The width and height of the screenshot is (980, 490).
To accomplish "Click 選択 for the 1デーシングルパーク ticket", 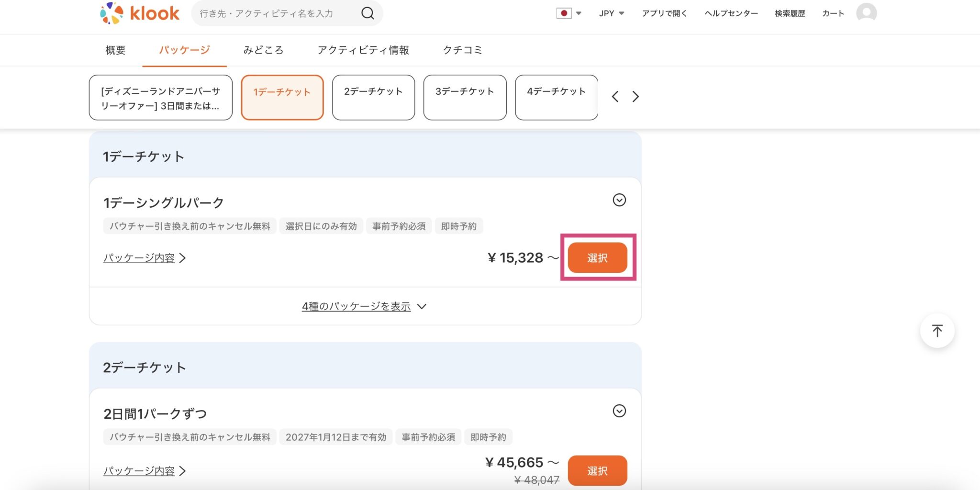I will pyautogui.click(x=597, y=257).
